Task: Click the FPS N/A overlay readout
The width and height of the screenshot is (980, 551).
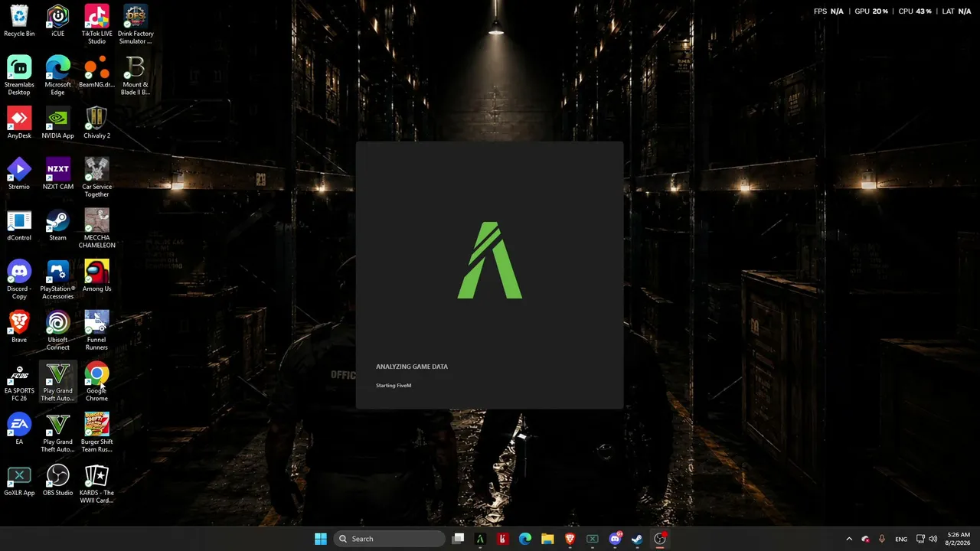Action: tap(828, 11)
